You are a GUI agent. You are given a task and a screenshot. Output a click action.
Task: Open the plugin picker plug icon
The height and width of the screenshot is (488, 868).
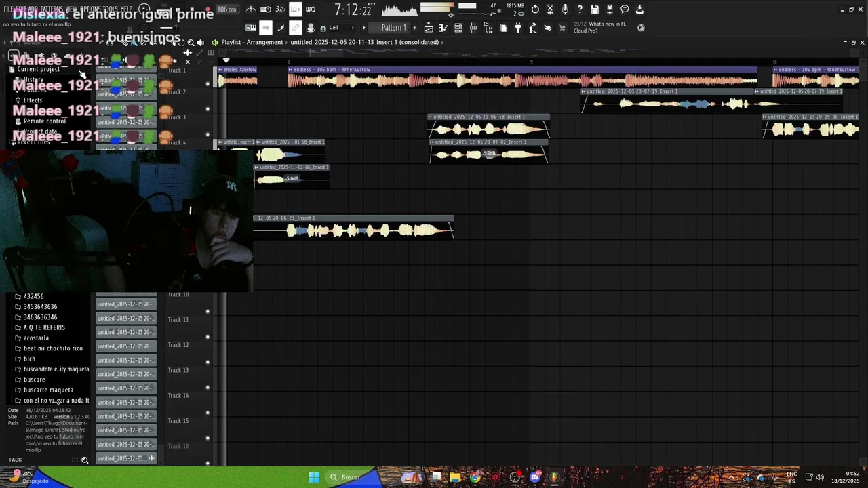(518, 28)
